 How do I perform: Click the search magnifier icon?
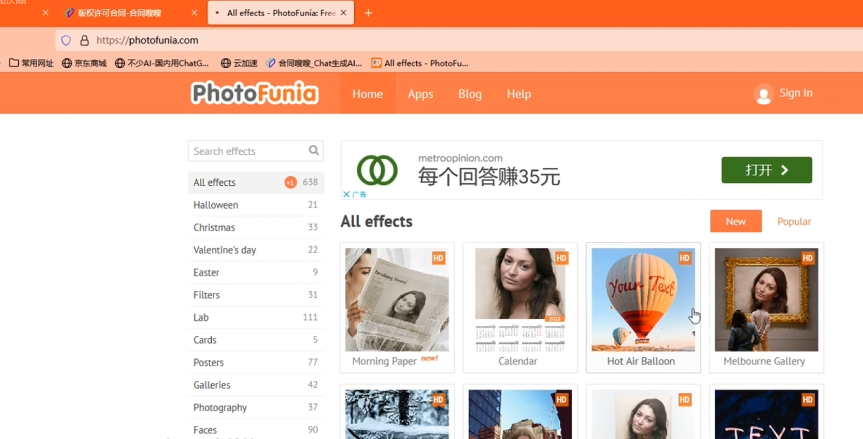pos(314,151)
